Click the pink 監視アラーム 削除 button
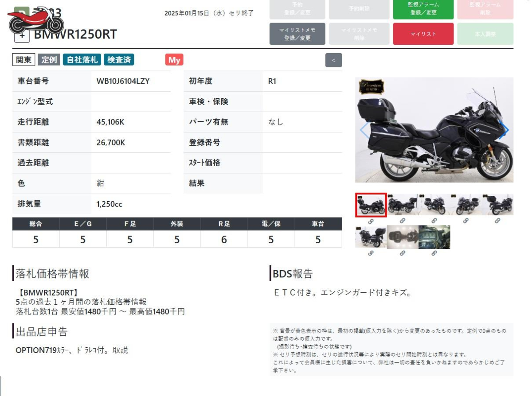The height and width of the screenshot is (396, 532). click(485, 9)
